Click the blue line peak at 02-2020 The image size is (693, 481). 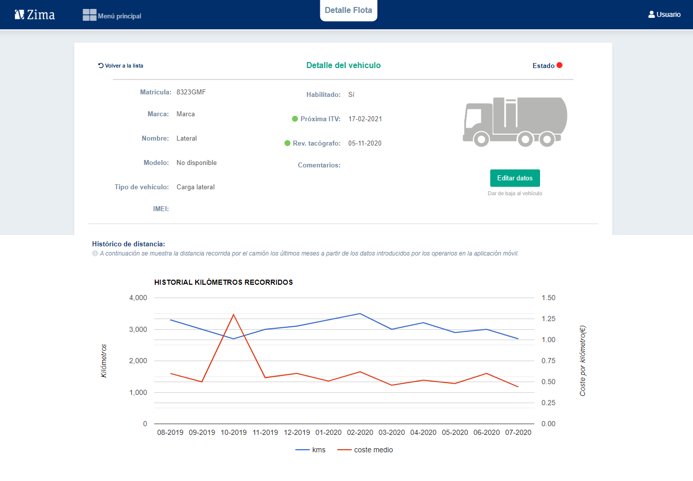pos(360,314)
